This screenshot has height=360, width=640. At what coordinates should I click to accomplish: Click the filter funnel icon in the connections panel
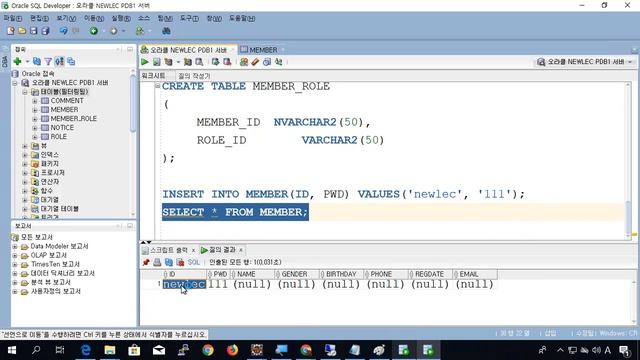[48, 62]
